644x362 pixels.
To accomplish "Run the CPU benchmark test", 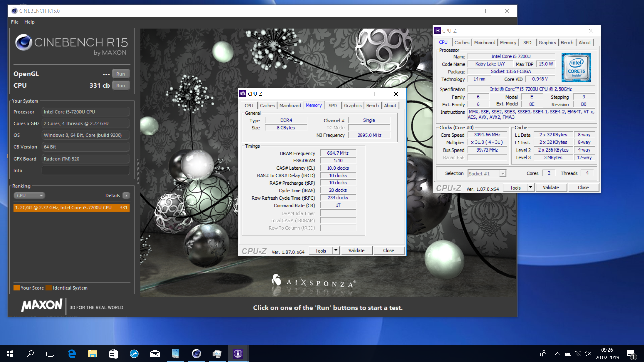I will [x=121, y=85].
